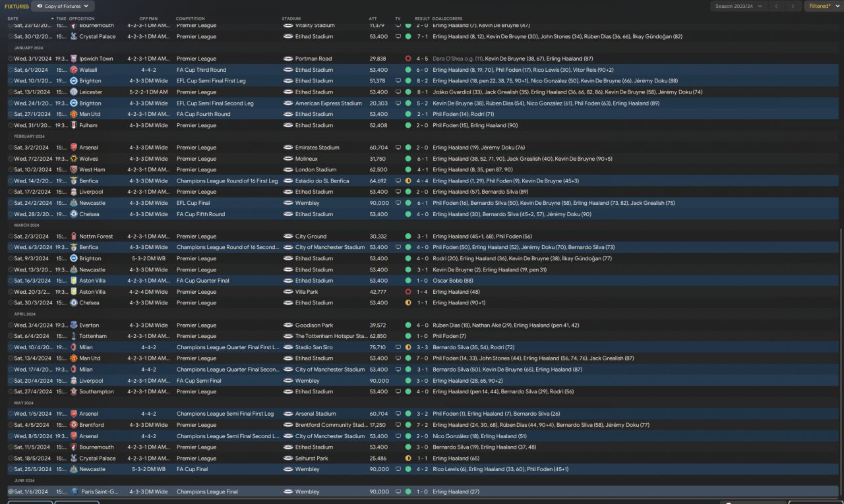This screenshot has width=844, height=504.
Task: Open the Wolves club badge
Action: (x=74, y=159)
